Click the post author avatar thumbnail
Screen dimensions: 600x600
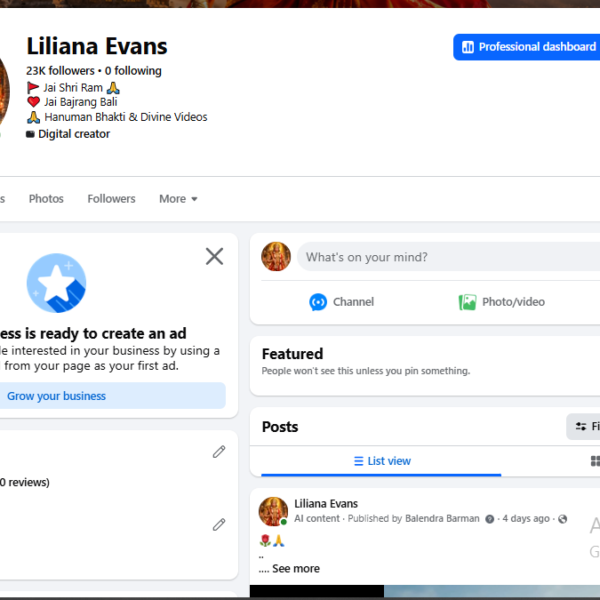coord(273,512)
